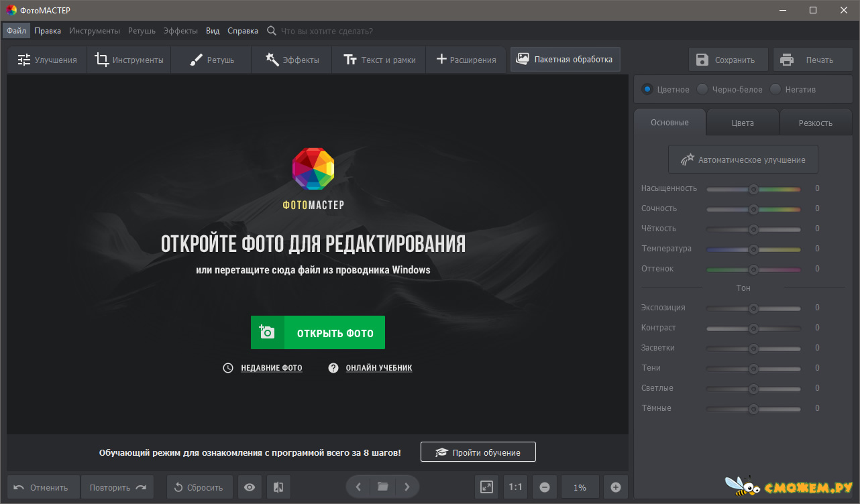The image size is (860, 504).
Task: Click the Сочность slider handle
Action: [x=753, y=209]
